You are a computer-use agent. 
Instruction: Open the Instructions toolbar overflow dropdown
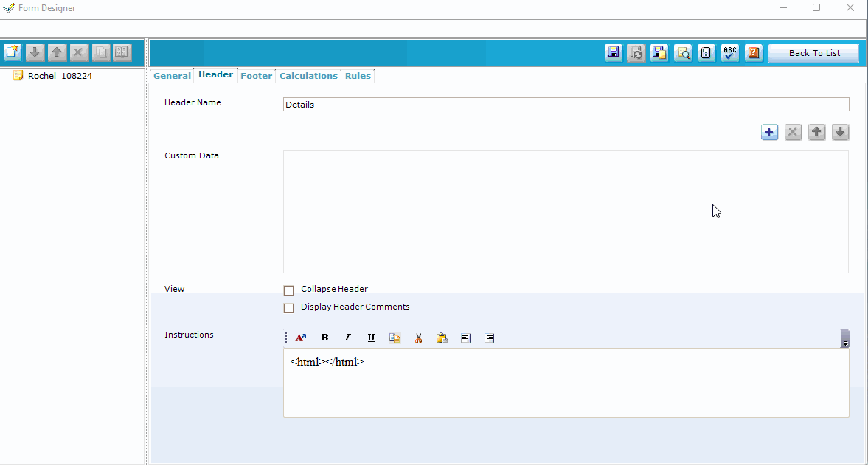coord(844,338)
